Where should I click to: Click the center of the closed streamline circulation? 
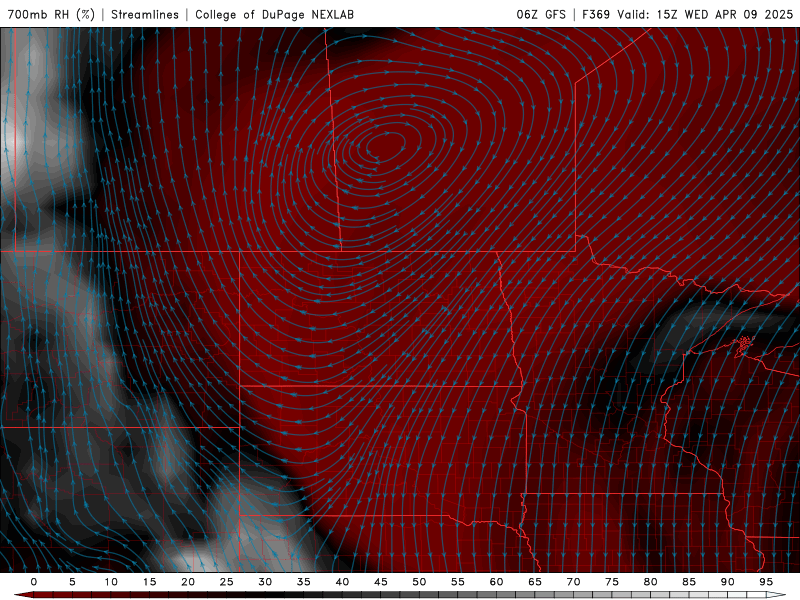(386, 145)
